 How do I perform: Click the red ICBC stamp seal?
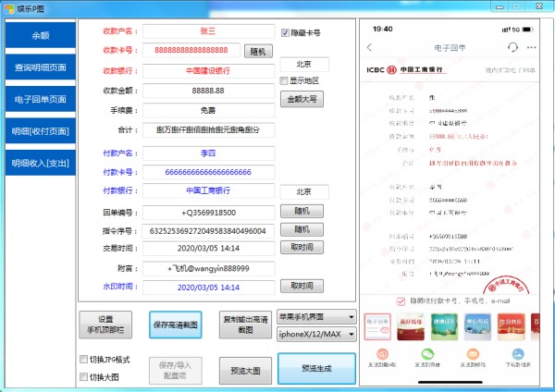(x=507, y=285)
